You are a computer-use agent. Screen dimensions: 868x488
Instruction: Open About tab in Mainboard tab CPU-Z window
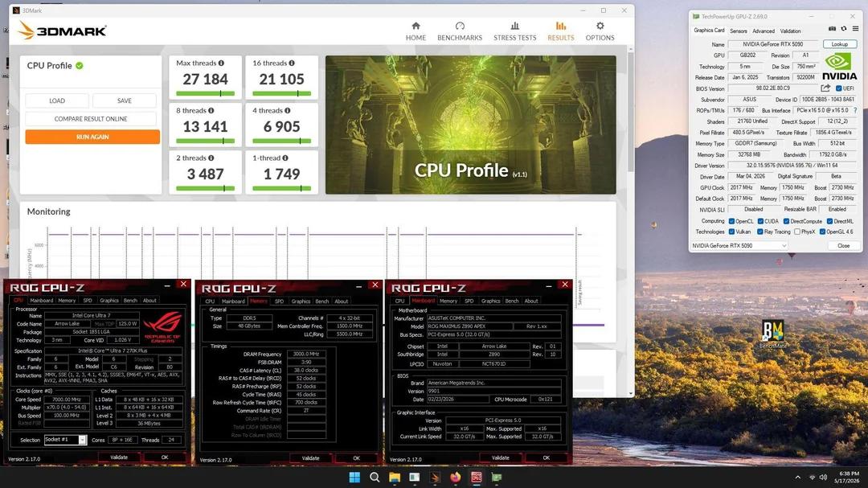click(531, 301)
